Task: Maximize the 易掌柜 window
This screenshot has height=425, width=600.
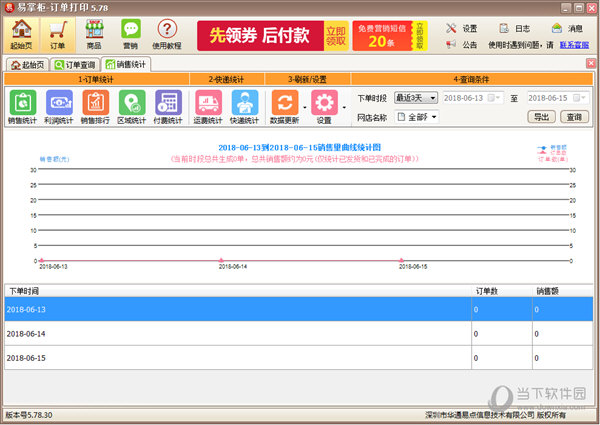Action: point(579,8)
